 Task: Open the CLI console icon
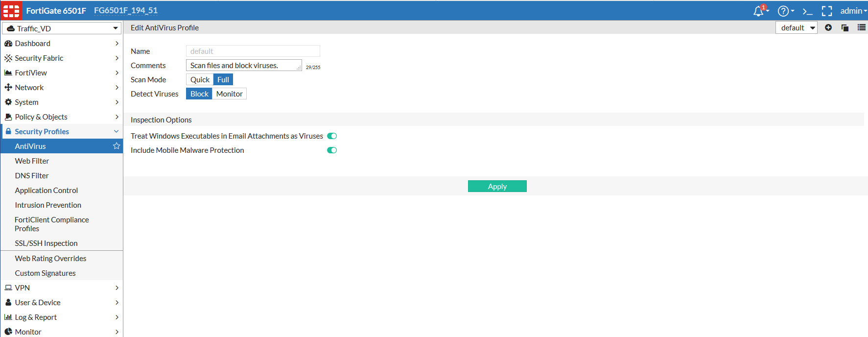[807, 11]
